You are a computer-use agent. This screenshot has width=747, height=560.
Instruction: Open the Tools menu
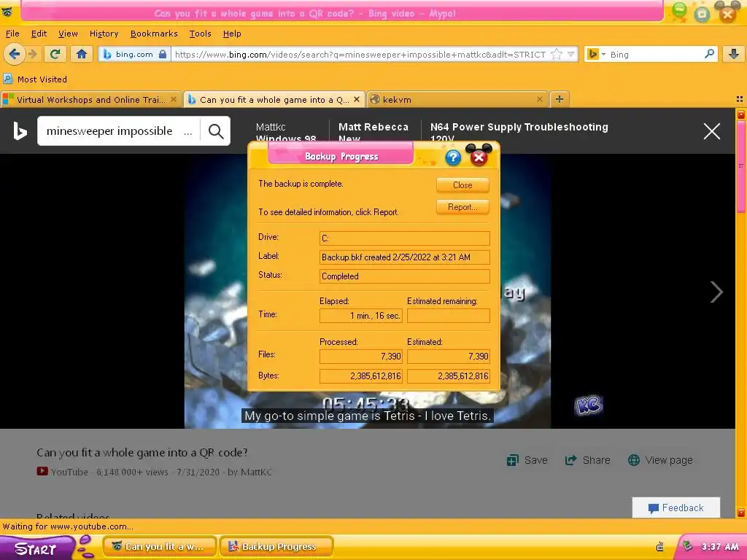tap(200, 34)
